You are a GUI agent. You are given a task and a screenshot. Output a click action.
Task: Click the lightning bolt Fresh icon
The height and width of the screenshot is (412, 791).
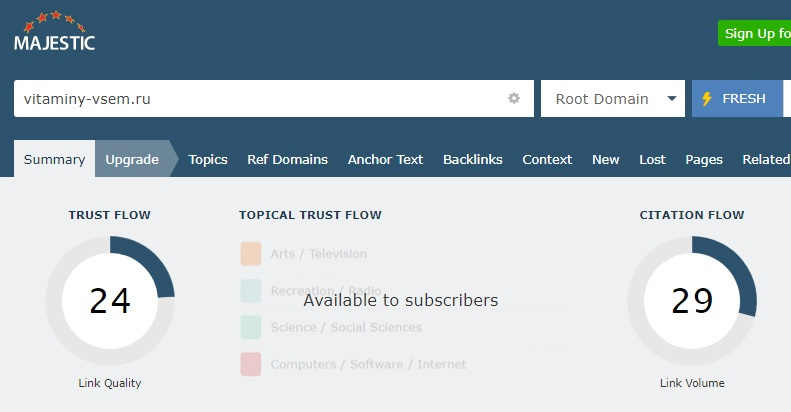(x=707, y=99)
